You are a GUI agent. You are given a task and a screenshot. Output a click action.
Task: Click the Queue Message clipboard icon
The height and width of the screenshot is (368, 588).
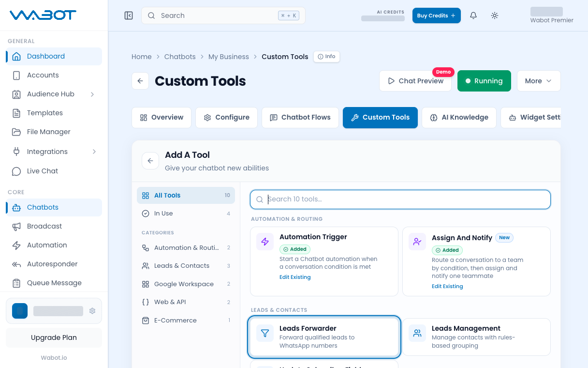click(x=16, y=283)
